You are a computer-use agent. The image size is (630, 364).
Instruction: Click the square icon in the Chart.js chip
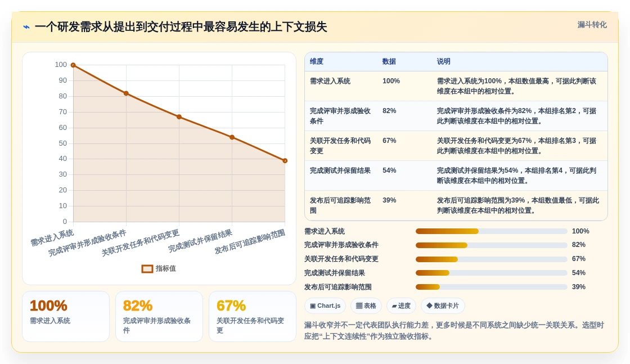point(313,305)
